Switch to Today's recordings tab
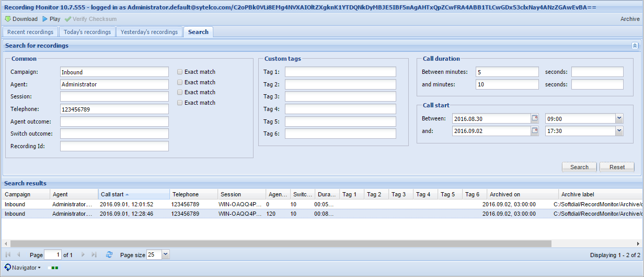This screenshot has height=277, width=644. (87, 32)
